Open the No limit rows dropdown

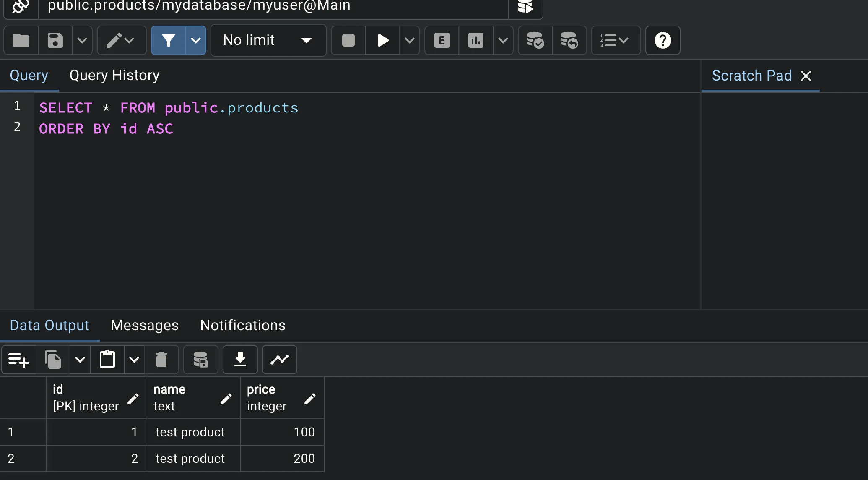(x=268, y=40)
